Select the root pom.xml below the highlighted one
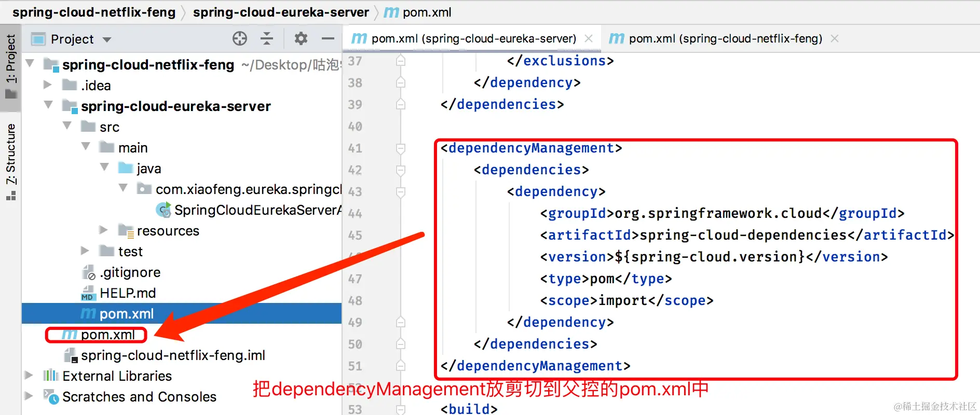Viewport: 980px width, 415px height. click(99, 335)
